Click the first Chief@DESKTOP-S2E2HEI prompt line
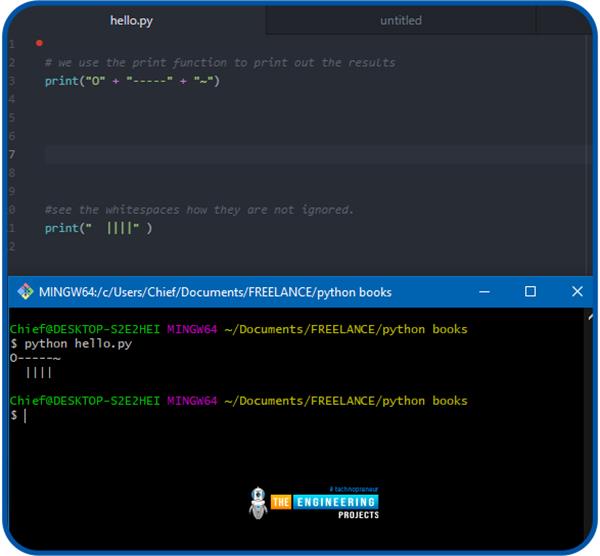600x556 pixels. click(x=238, y=329)
